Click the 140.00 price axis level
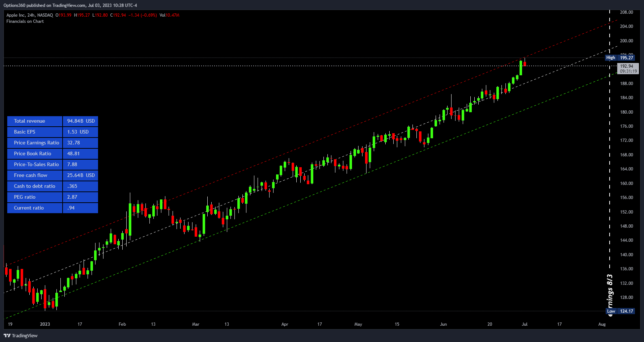This screenshot has width=644, height=342. (626, 255)
